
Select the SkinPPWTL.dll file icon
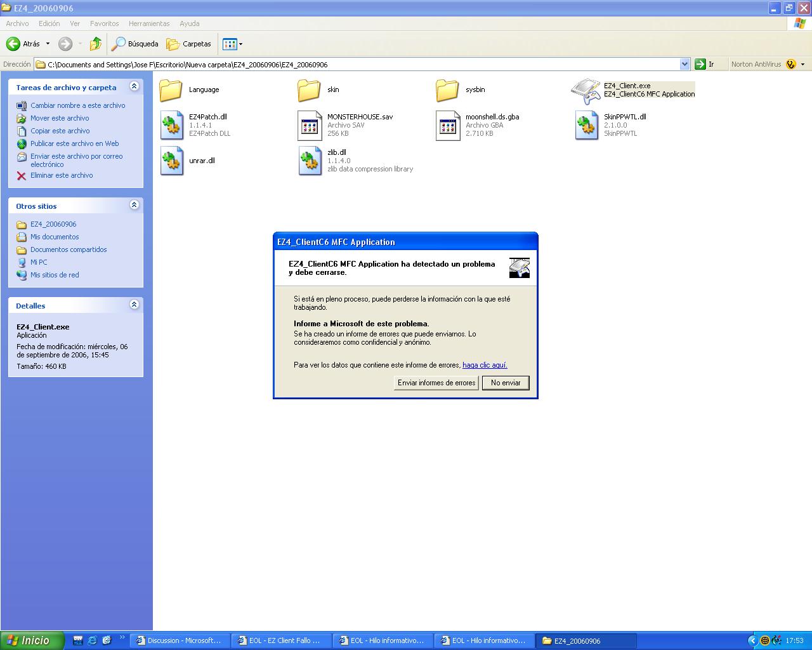point(586,125)
